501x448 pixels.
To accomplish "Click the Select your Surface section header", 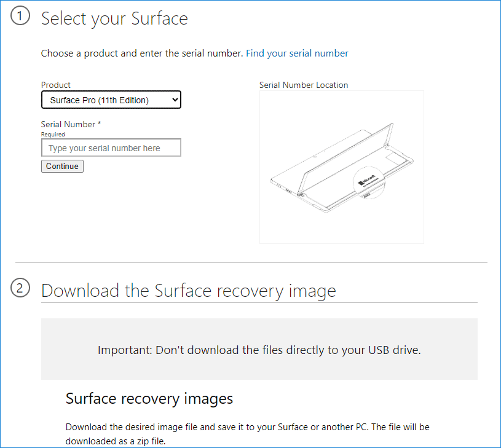I will (114, 18).
